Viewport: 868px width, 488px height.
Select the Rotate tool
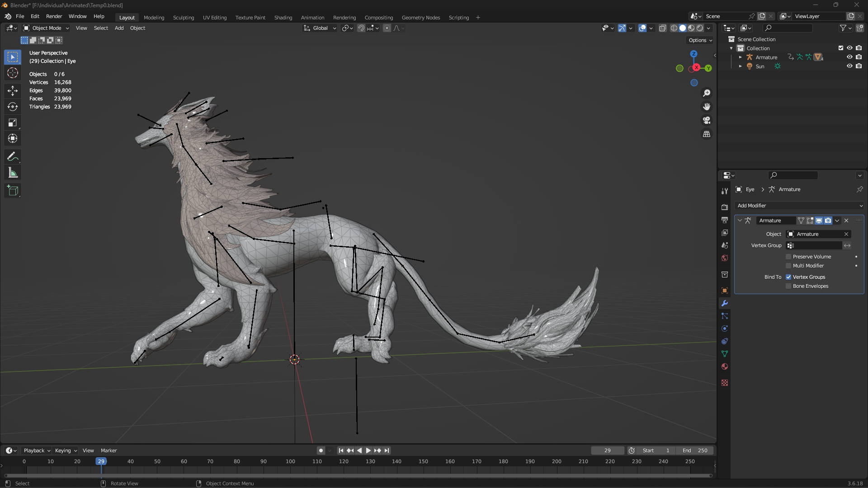click(x=13, y=107)
